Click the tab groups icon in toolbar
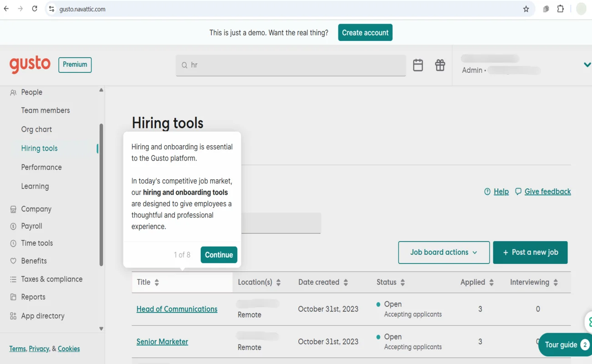This screenshot has width=592, height=364. click(x=546, y=9)
